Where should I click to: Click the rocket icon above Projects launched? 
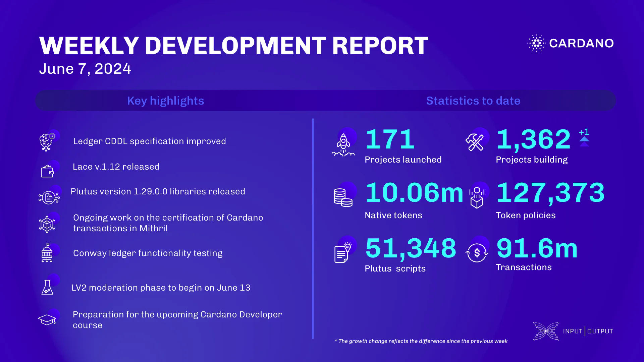[x=344, y=142]
